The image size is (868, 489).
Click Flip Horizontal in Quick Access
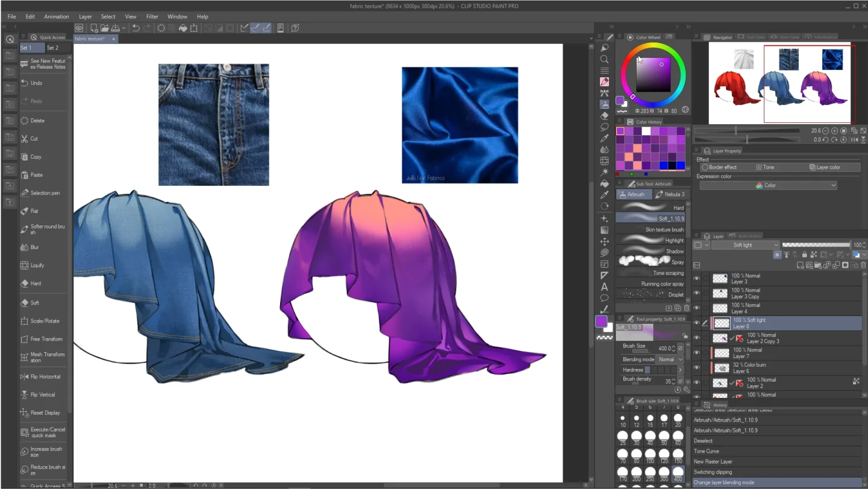coord(43,377)
